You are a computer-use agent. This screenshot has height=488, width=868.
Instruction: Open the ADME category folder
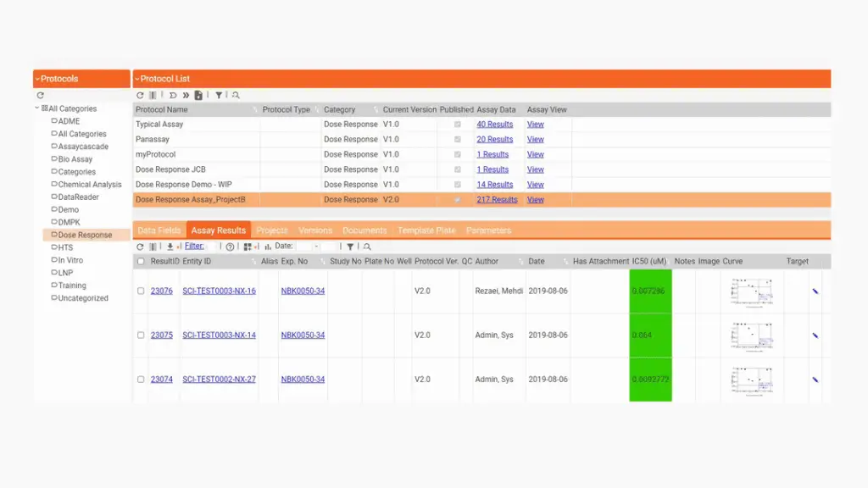point(65,121)
